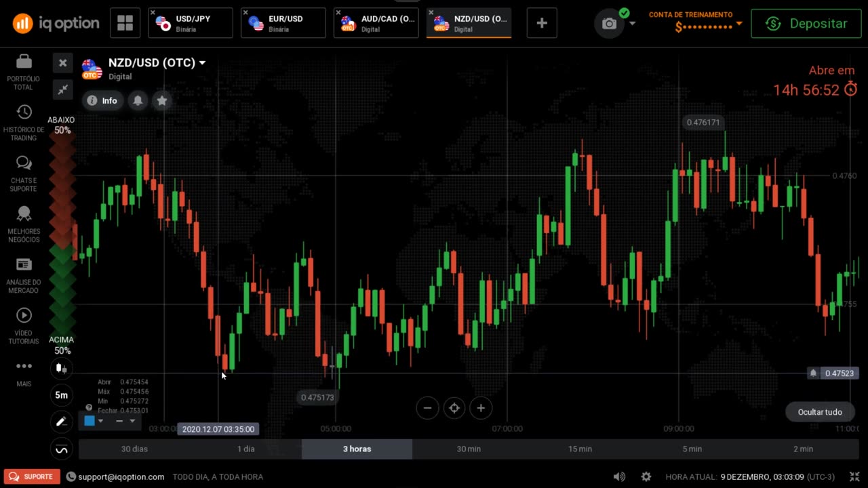
Task: Close the USD/JPY tab
Action: [153, 12]
